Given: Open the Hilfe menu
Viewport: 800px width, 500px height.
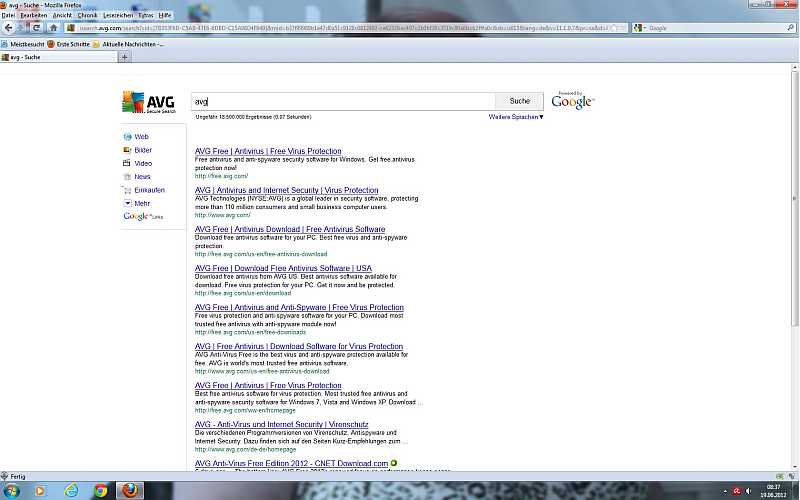Looking at the screenshot, I should (165, 15).
